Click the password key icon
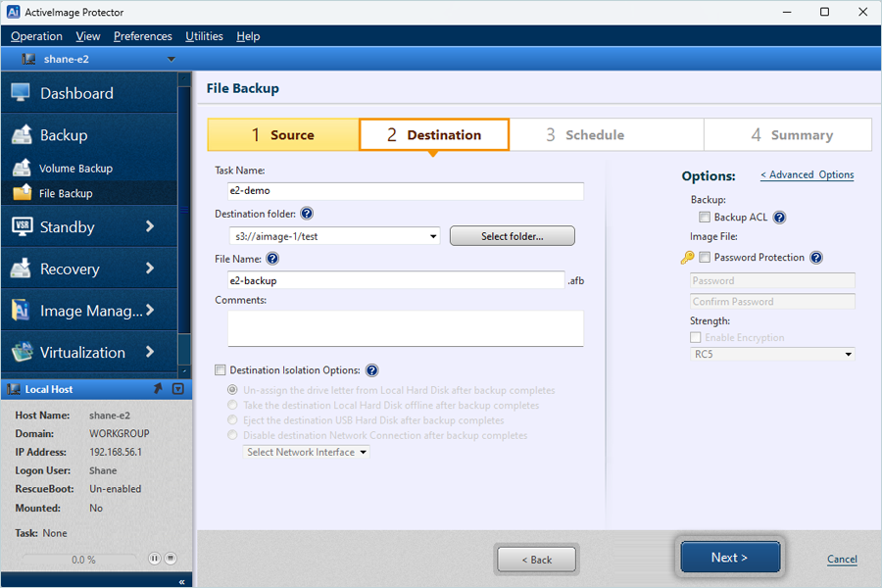The image size is (882, 588). 687,258
